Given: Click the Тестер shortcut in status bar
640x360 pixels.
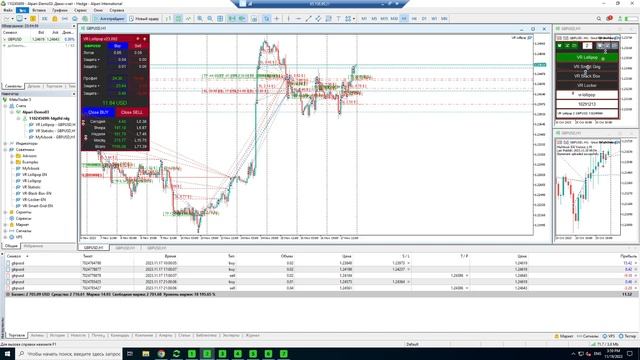Looking at the screenshot, I should (x=627, y=336).
